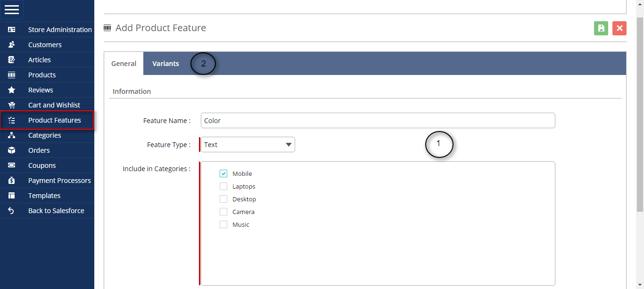Open Store Administration
The width and height of the screenshot is (644, 289).
click(x=11, y=29)
